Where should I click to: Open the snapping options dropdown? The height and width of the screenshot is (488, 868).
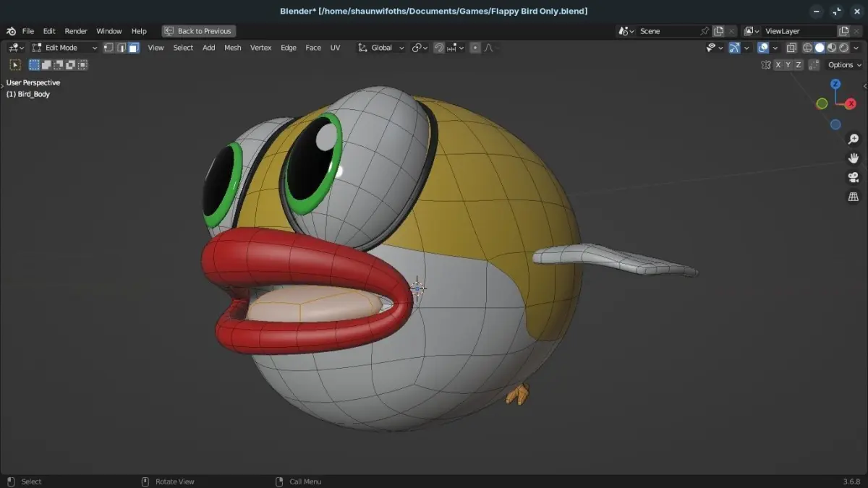click(456, 48)
